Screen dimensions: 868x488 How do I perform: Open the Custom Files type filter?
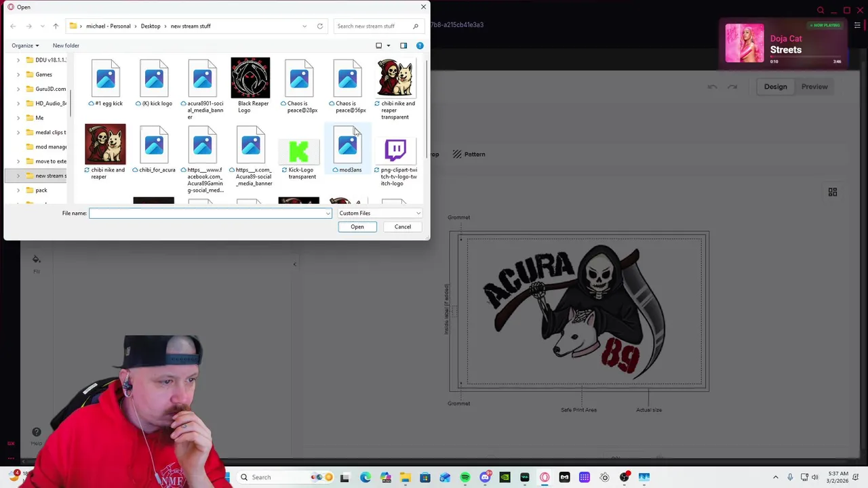(380, 213)
